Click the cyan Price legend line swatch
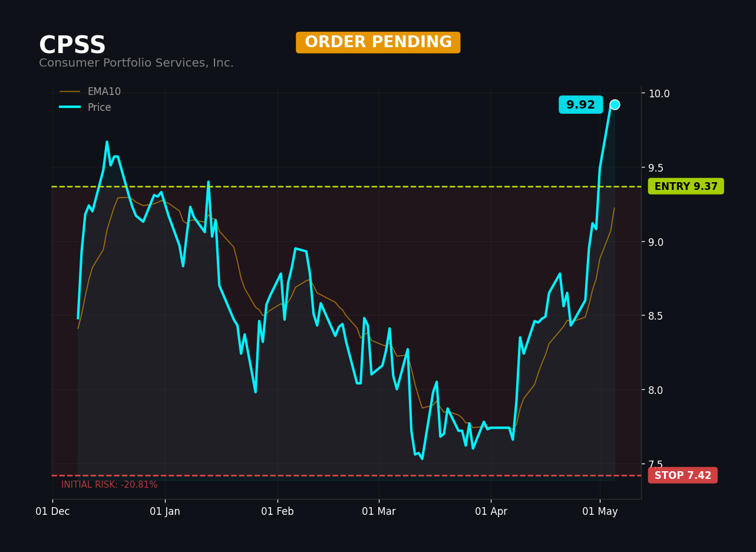Viewport: 756px width, 552px height. point(70,107)
